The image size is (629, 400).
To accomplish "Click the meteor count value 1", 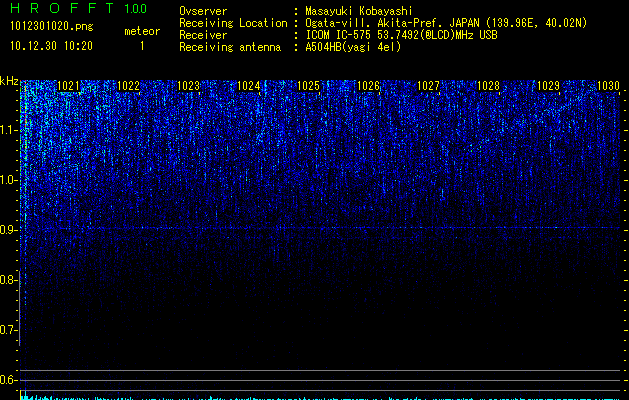I will click(x=142, y=46).
